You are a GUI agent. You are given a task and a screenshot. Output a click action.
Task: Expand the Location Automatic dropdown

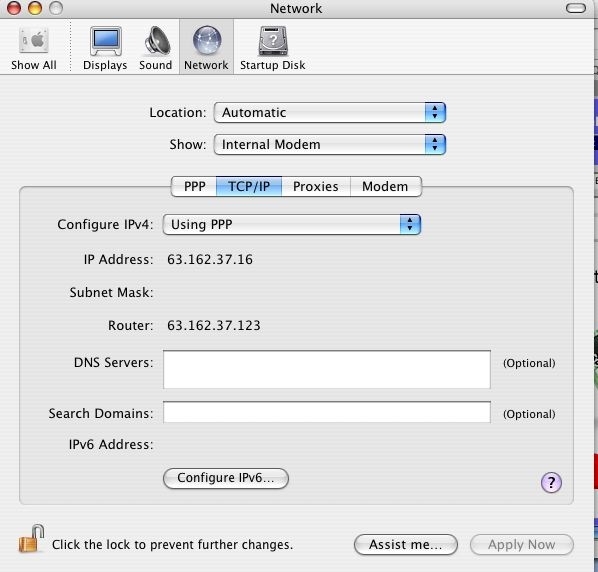click(x=330, y=112)
